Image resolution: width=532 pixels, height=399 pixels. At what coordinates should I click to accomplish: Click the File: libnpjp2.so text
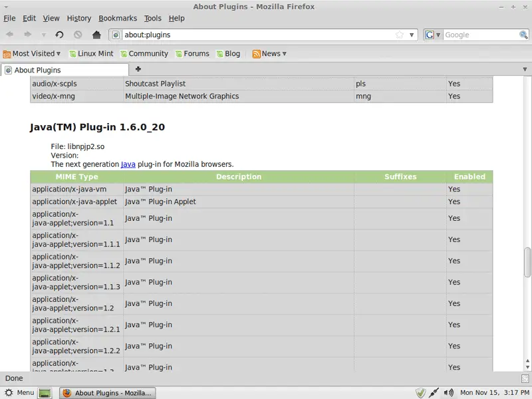(x=78, y=146)
